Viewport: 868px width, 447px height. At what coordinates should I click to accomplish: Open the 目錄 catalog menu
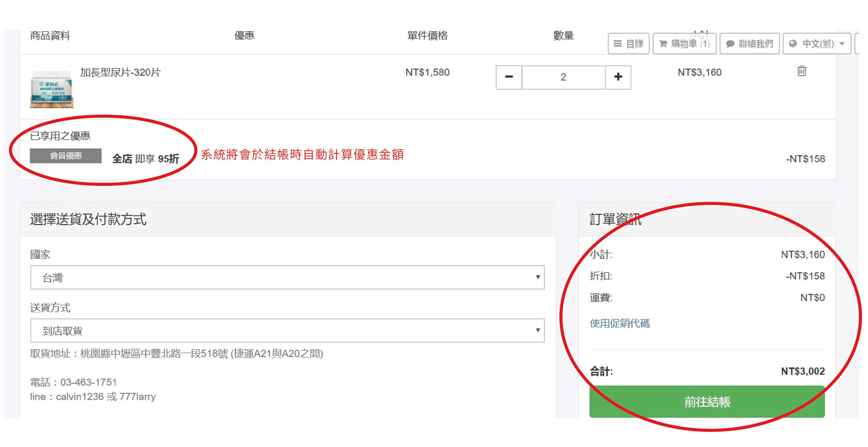pos(628,43)
